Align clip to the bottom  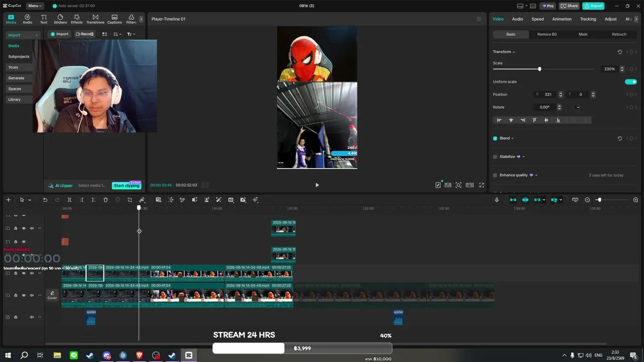click(x=558, y=120)
